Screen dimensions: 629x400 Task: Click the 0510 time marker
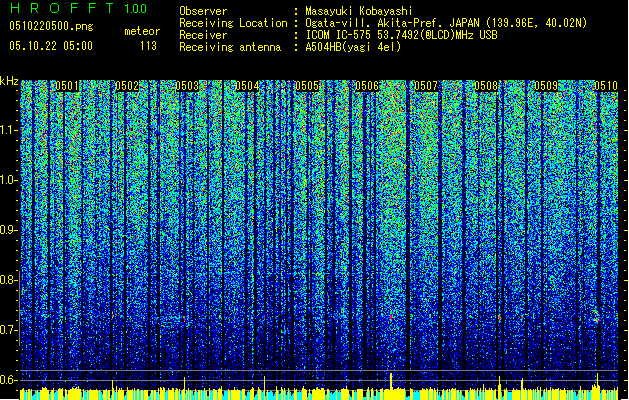point(607,86)
